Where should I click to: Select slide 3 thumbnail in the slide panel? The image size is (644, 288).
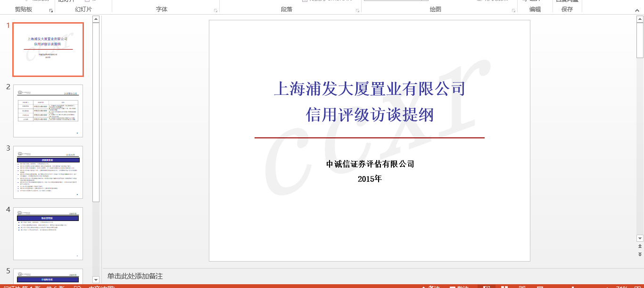point(48,172)
